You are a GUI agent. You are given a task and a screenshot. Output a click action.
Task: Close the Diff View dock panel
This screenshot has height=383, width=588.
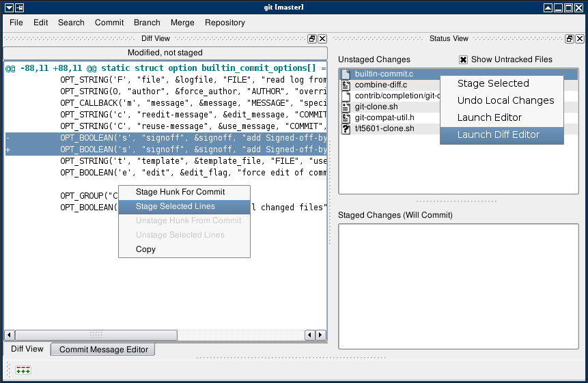322,39
